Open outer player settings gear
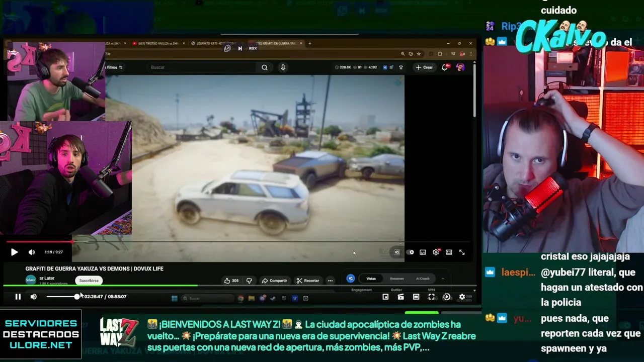Screen dimensions: 644x362 pos(462,297)
